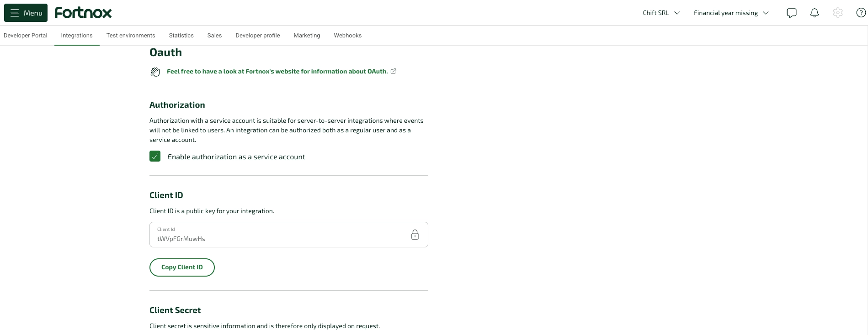868x335 pixels.
Task: Click the Authorization heading
Action: 177,105
